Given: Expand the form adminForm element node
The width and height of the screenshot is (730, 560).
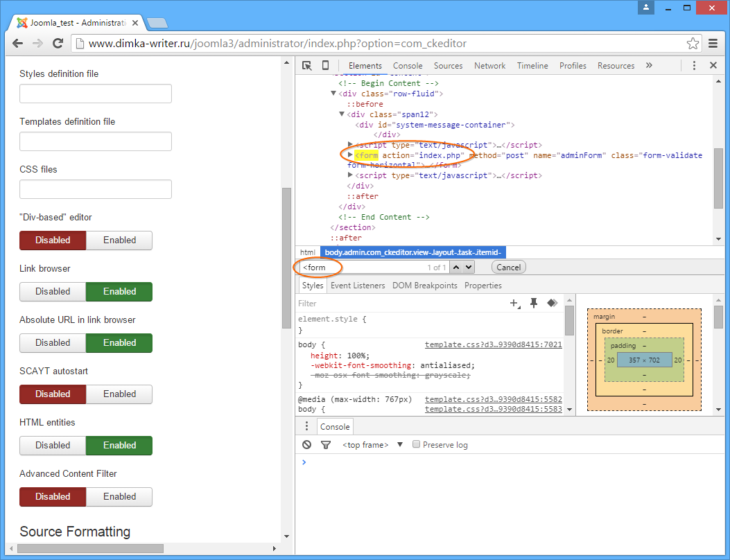Looking at the screenshot, I should click(x=350, y=155).
